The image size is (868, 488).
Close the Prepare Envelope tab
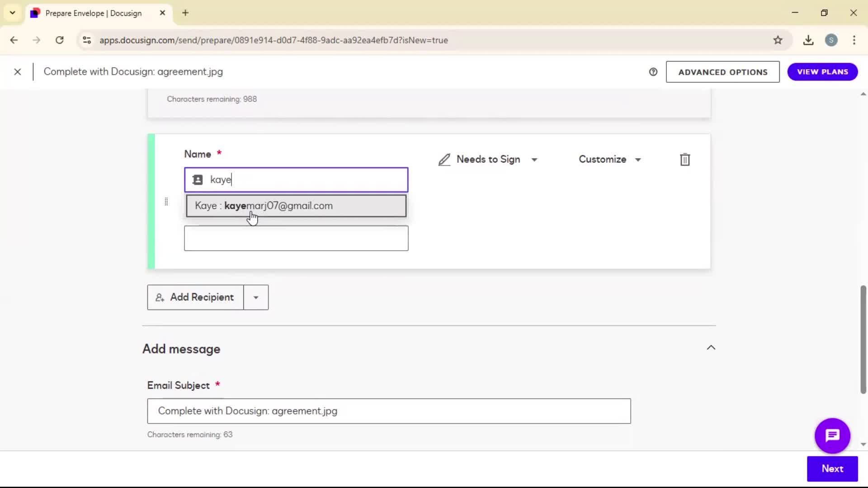[162, 13]
